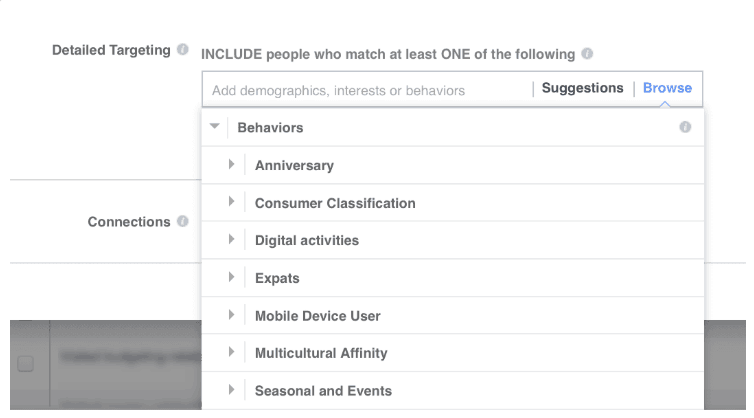Expand the Anniversary category
The image size is (754, 418).
[x=232, y=164]
